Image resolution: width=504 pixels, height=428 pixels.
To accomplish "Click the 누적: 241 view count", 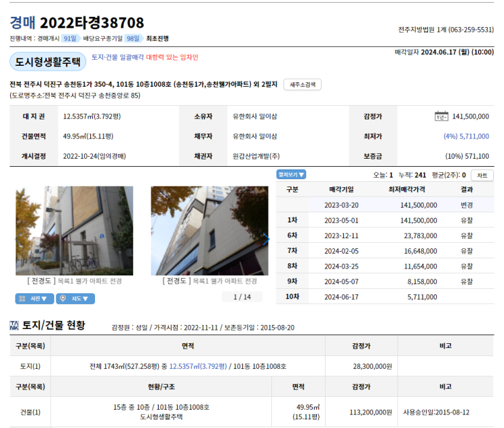I will point(412,175).
